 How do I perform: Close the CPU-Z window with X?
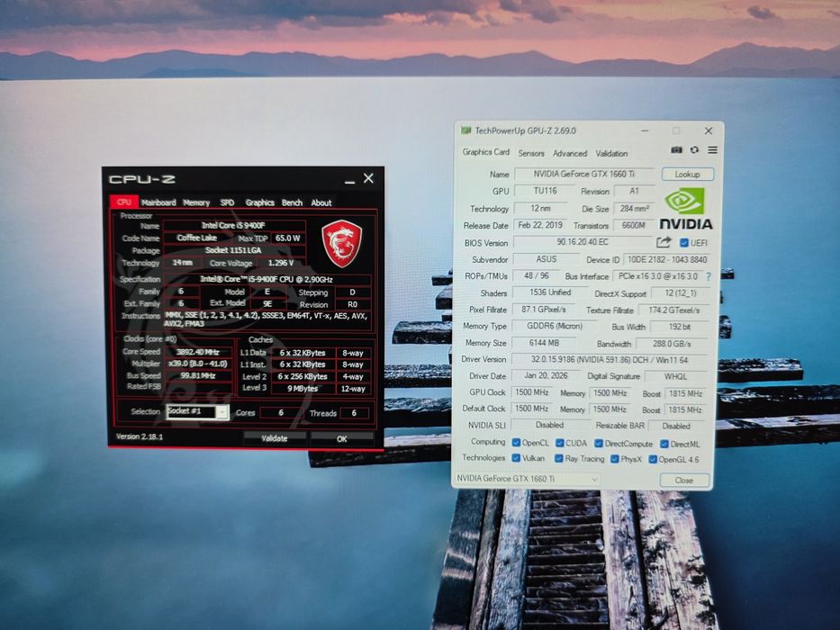tap(368, 178)
